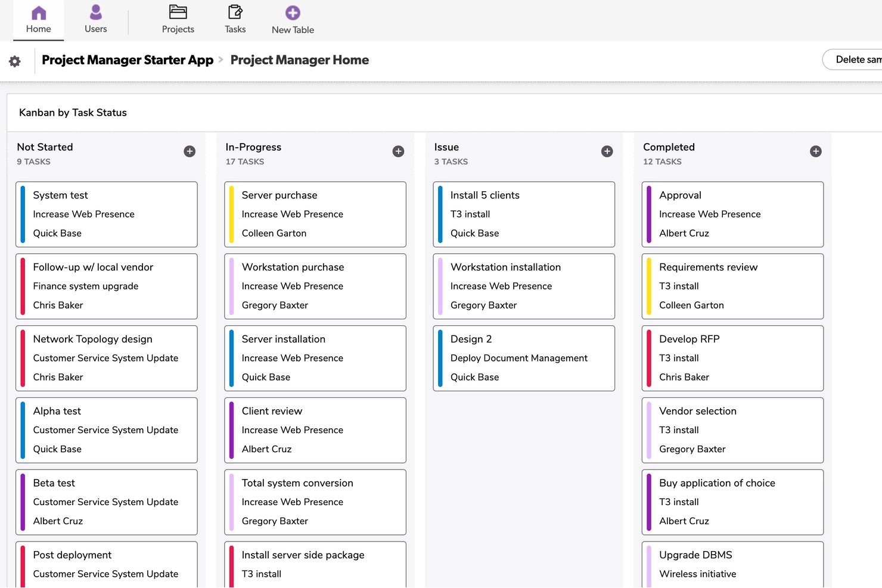Image resolution: width=882 pixels, height=588 pixels.
Task: Open the Requirements review task card
Action: click(x=733, y=287)
